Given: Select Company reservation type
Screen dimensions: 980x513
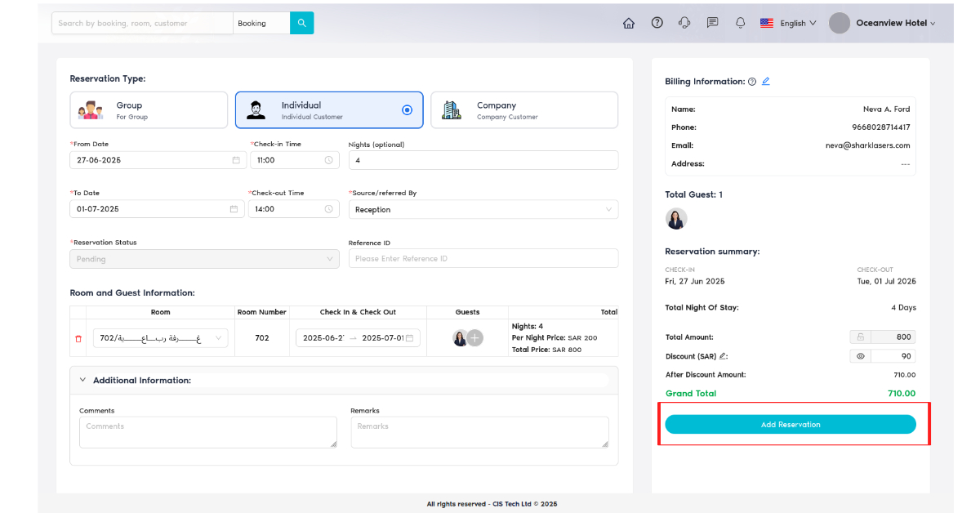Looking at the screenshot, I should [523, 110].
